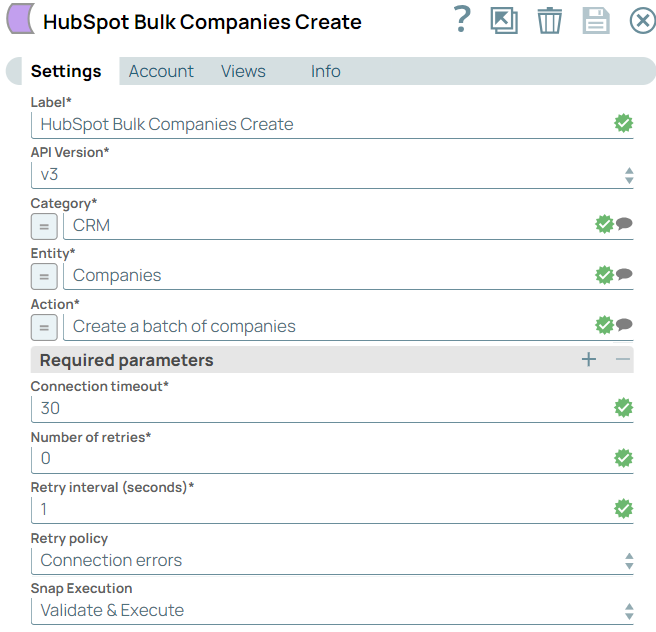
Task: Switch to the Views tab
Action: pos(243,71)
